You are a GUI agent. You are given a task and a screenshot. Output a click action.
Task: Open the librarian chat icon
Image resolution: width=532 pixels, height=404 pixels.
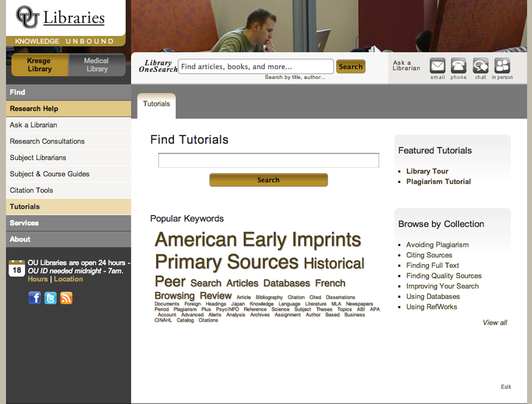(x=480, y=66)
